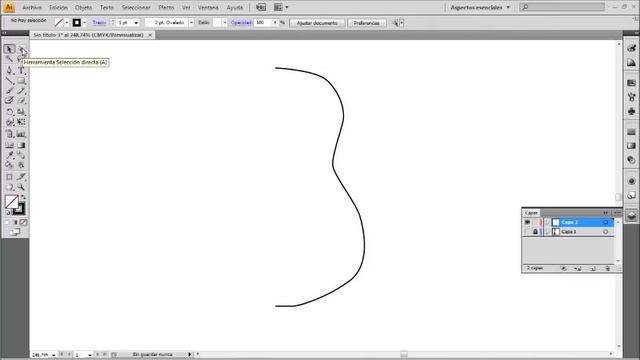The image size is (640, 360).
Task: Toggle lock column for Capa 2 layer
Action: point(535,222)
